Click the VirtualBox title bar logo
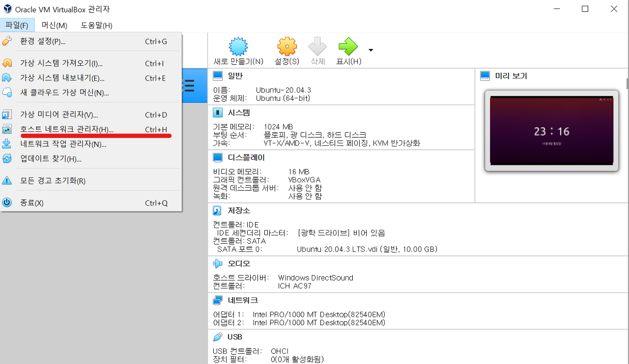629x364 pixels. pyautogui.click(x=8, y=9)
